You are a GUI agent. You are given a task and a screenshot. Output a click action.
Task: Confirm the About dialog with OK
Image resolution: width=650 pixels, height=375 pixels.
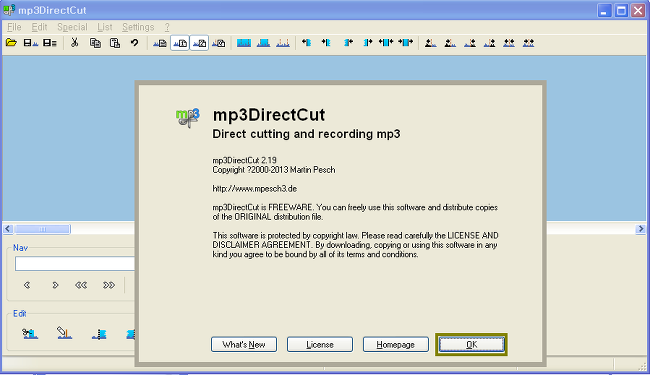471,344
